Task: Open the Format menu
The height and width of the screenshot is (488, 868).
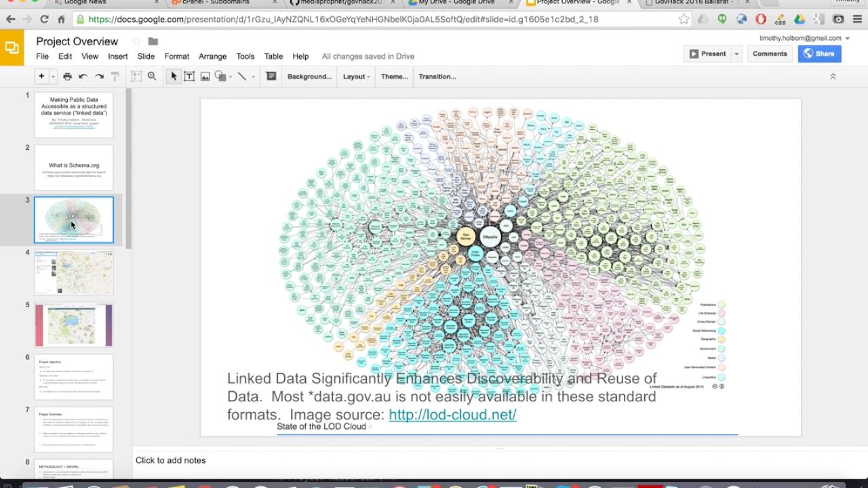Action: point(176,56)
